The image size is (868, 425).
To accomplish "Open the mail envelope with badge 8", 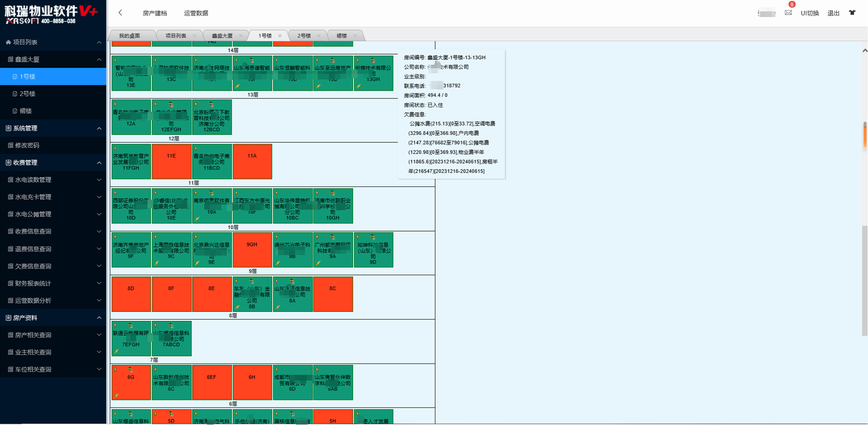I will tap(788, 13).
